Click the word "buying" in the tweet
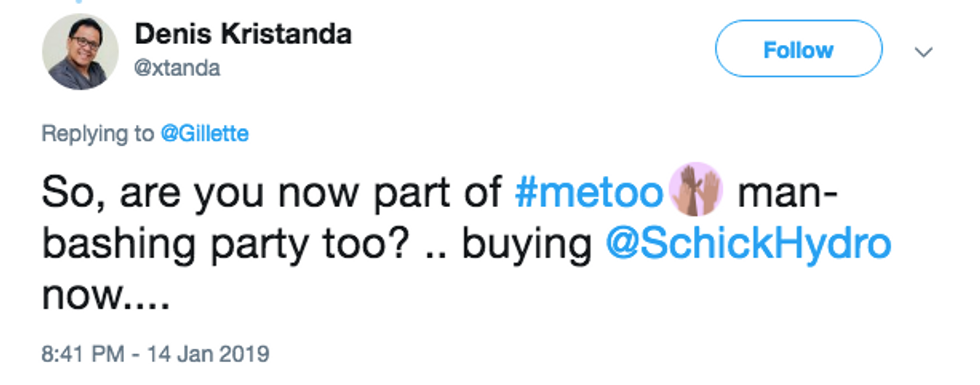This screenshot has width=980, height=385. 526,246
